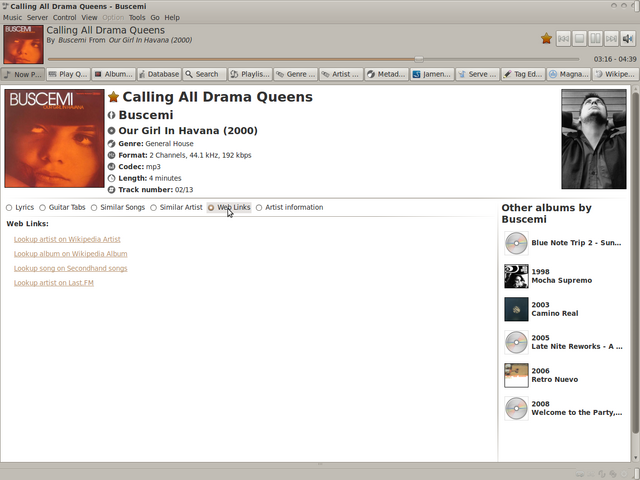Click the black-and-white Buscemi artist photo
The height and width of the screenshot is (480, 640).
click(593, 139)
